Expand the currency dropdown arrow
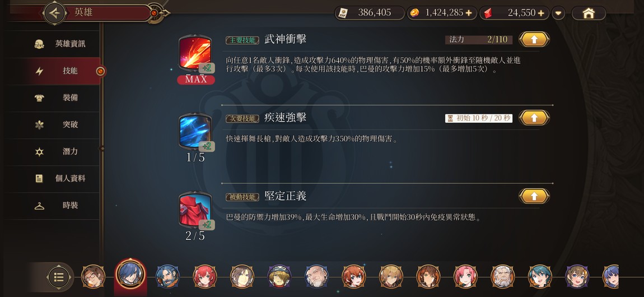The image size is (644, 297). (x=558, y=13)
